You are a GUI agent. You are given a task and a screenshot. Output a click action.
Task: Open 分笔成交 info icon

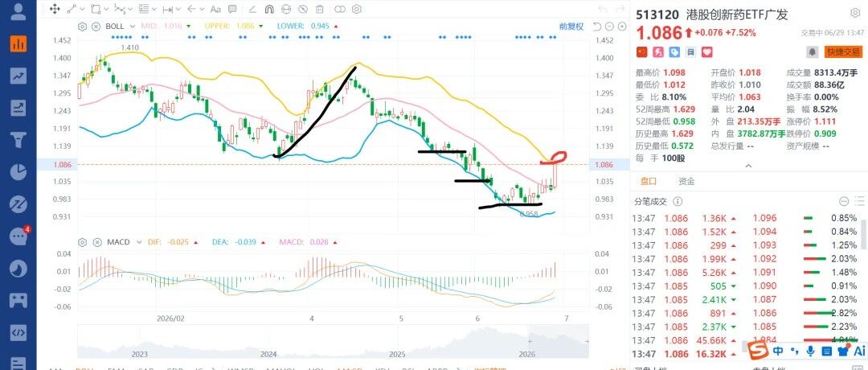pos(678,202)
